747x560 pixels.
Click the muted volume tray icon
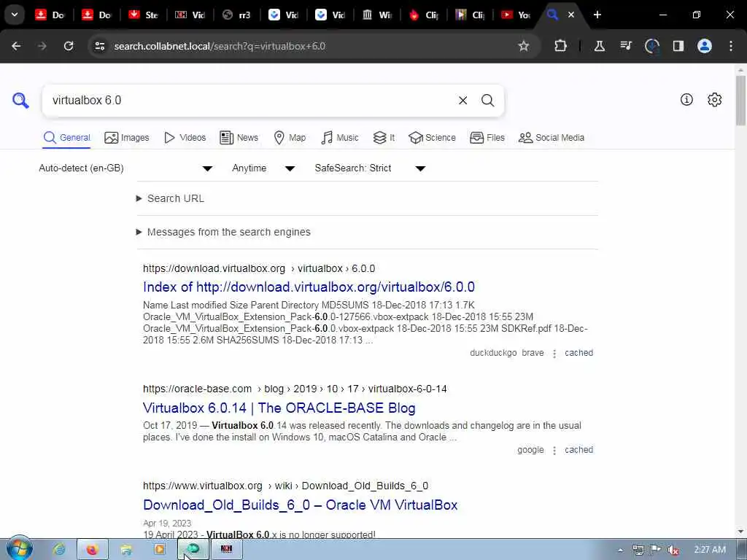click(x=673, y=550)
